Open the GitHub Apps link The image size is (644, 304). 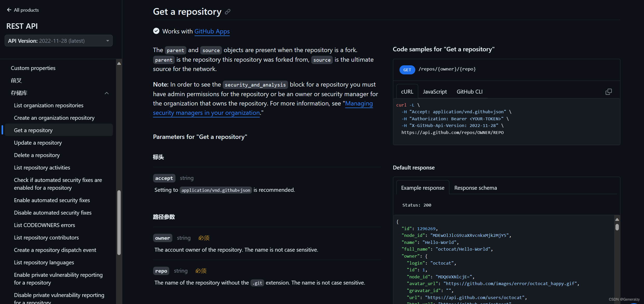click(212, 31)
